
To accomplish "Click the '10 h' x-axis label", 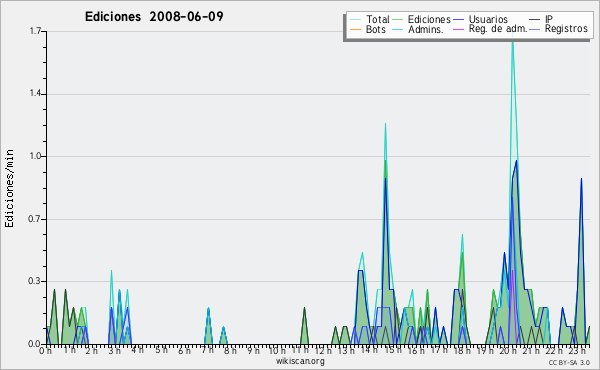I will [x=277, y=350].
